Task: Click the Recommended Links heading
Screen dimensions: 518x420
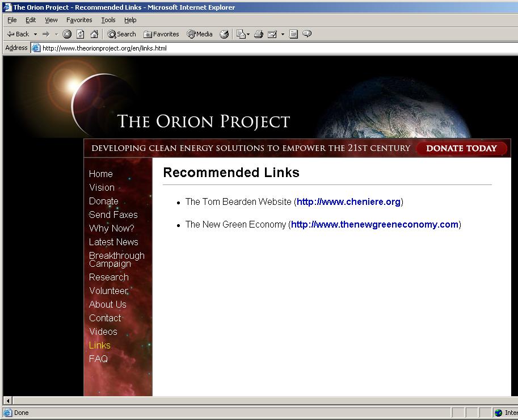Action: click(231, 173)
